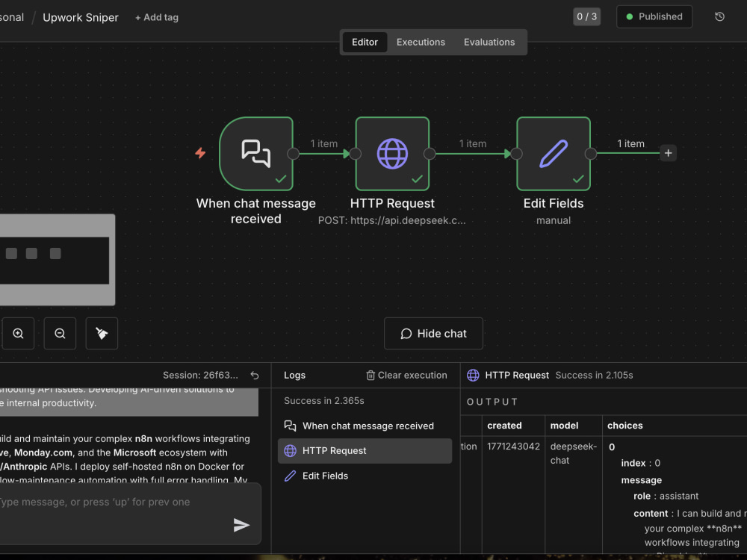Zoom out of the canvas

tap(60, 333)
